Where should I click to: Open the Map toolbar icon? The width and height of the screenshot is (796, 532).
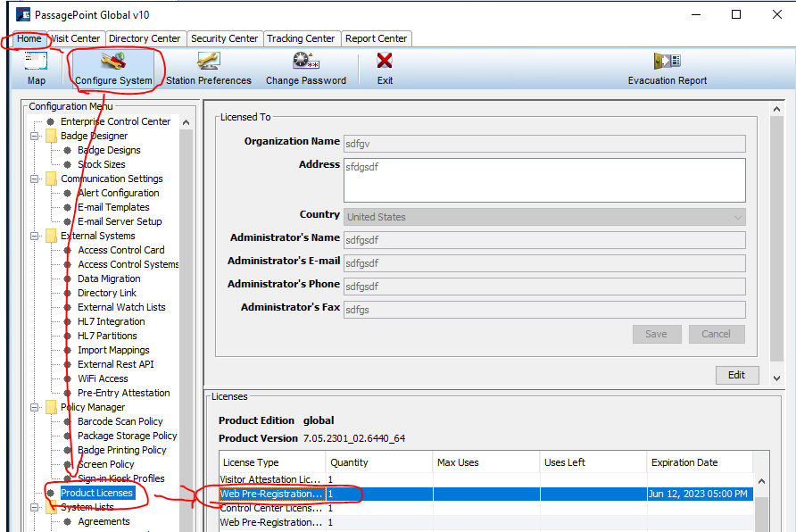click(x=36, y=61)
